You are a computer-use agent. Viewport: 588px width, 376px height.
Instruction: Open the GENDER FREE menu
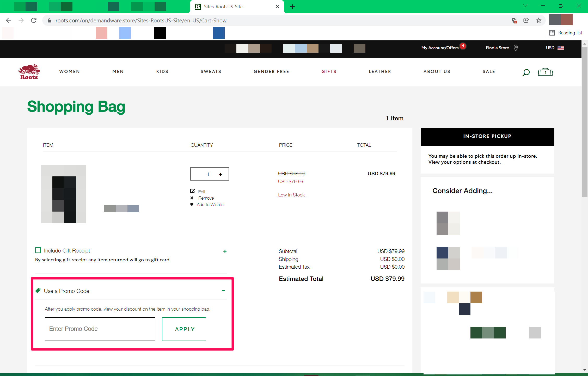click(271, 72)
